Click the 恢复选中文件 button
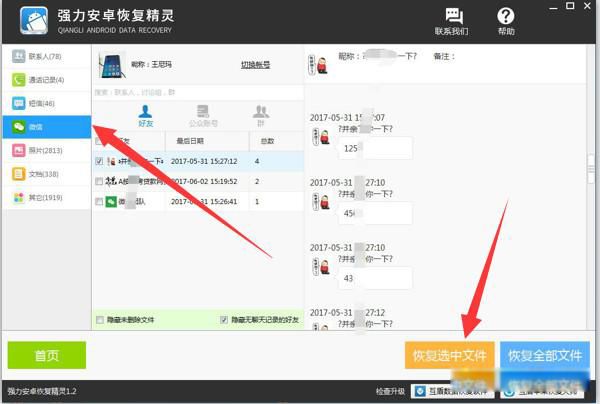This screenshot has width=600, height=404. tap(449, 355)
